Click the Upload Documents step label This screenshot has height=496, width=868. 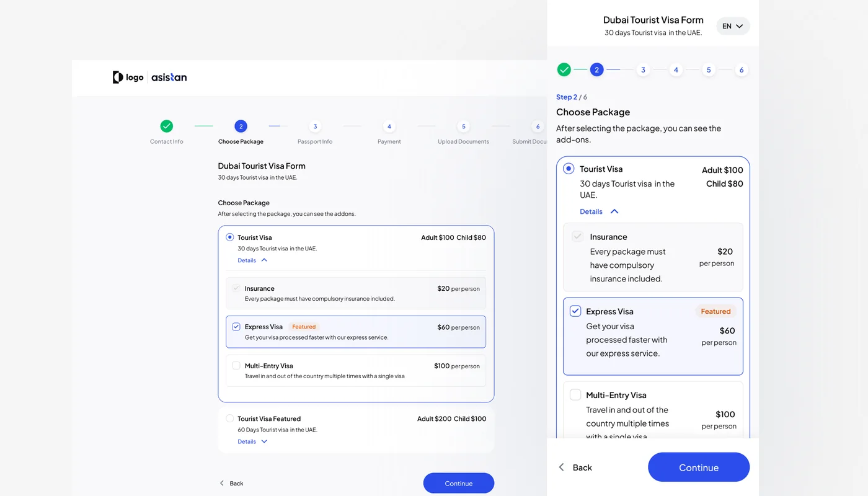[464, 141]
